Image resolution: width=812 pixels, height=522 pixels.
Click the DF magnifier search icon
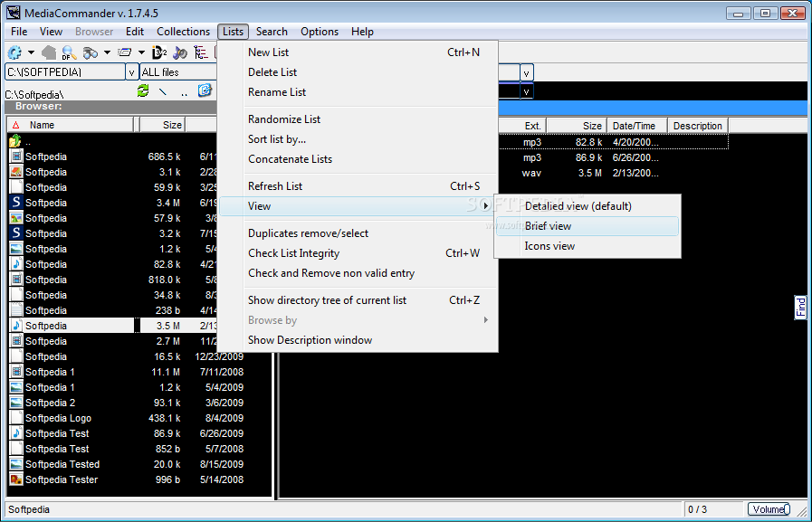click(69, 52)
